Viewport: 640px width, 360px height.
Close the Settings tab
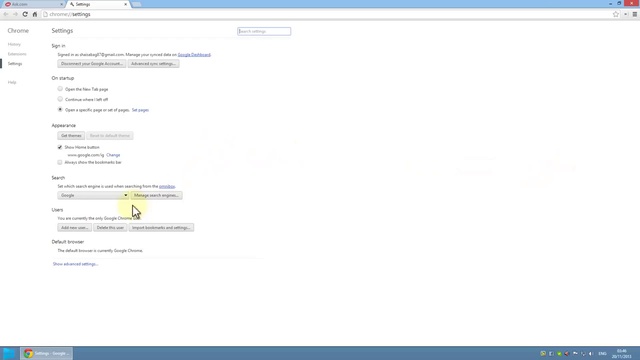(125, 4)
